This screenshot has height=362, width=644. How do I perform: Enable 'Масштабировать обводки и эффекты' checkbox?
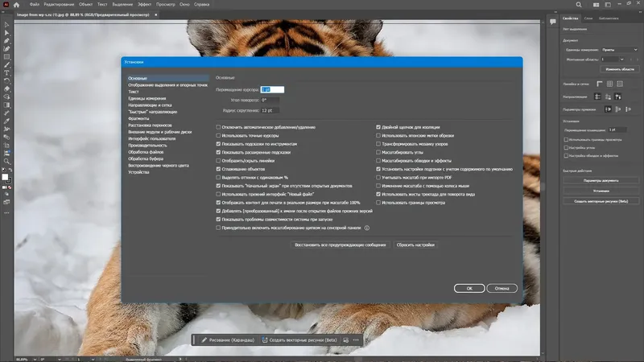point(378,161)
